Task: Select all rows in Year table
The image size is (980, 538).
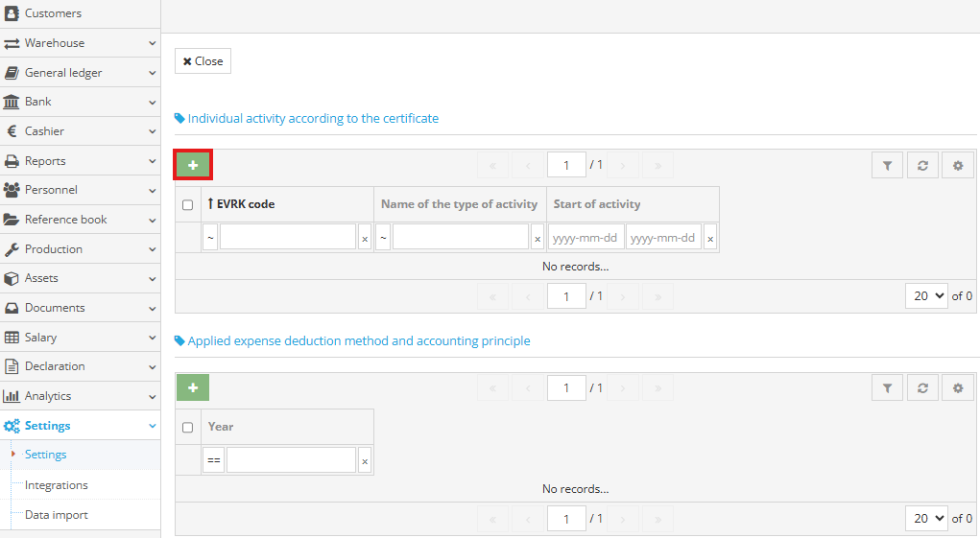Action: (x=188, y=427)
